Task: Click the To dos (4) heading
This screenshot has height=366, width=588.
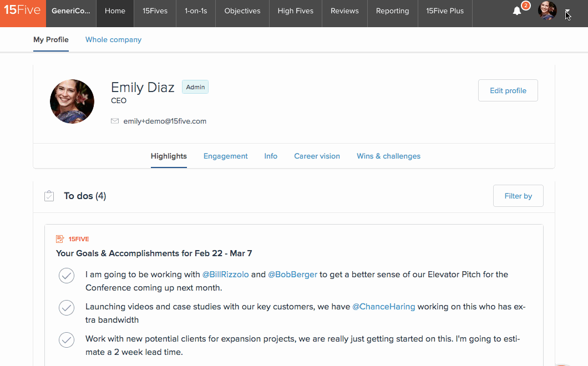Action: tap(85, 196)
